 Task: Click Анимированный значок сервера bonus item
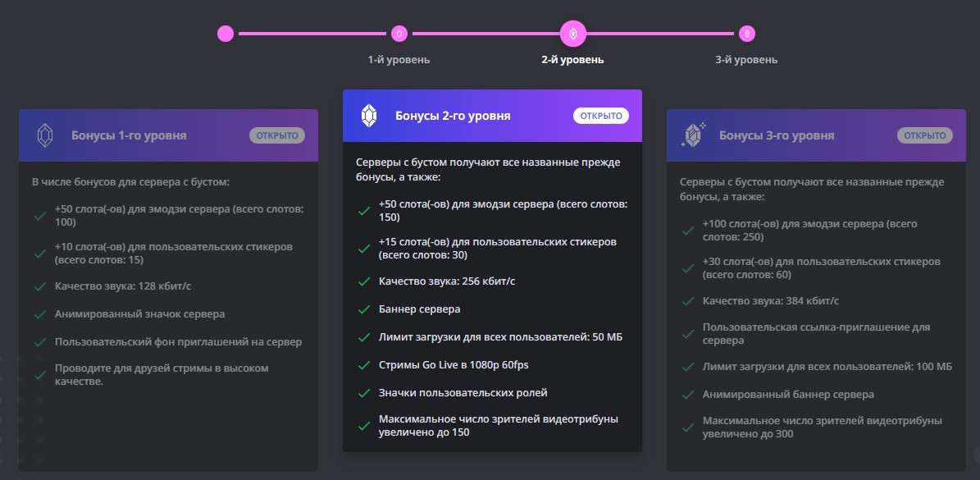pyautogui.click(x=139, y=314)
